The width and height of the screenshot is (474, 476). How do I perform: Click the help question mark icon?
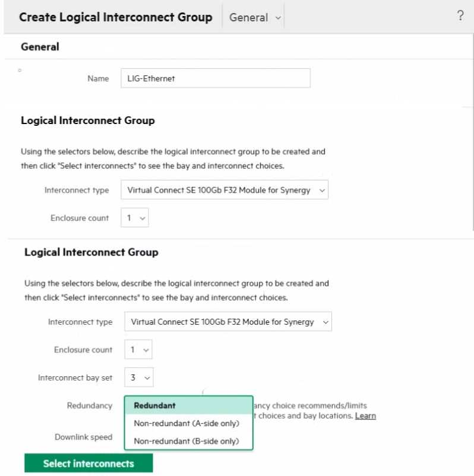(x=460, y=17)
